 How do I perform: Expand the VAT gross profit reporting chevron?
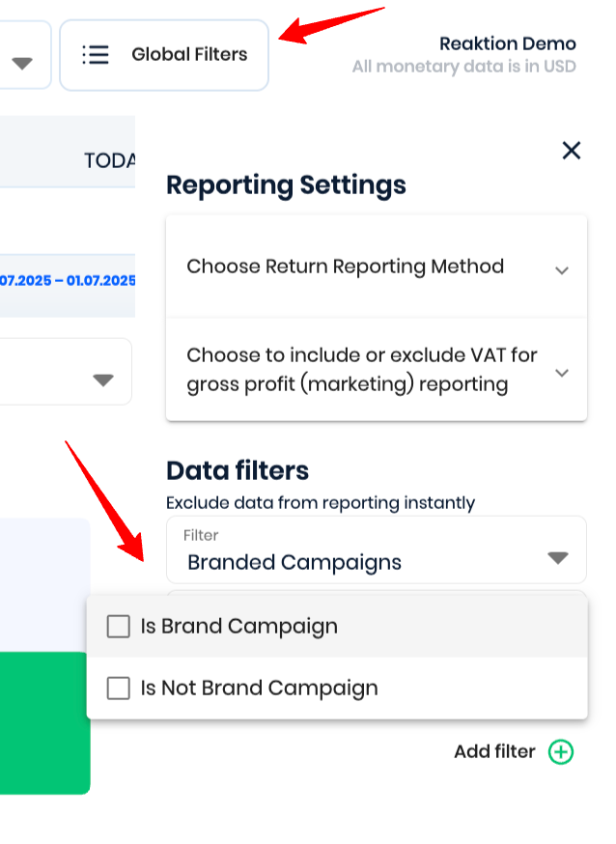[562, 373]
